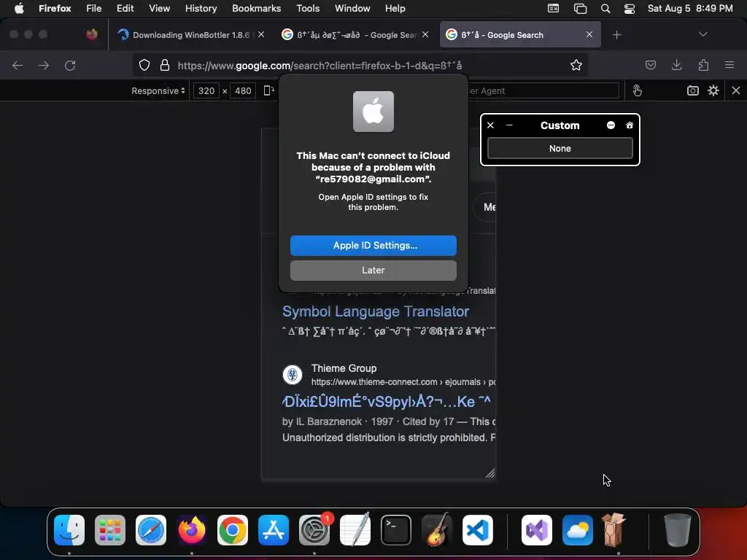Click the home icon in Custom panel

pyautogui.click(x=630, y=125)
